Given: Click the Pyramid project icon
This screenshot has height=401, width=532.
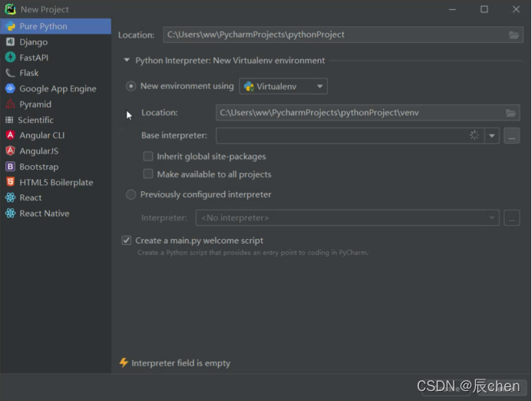Looking at the screenshot, I should (x=10, y=104).
